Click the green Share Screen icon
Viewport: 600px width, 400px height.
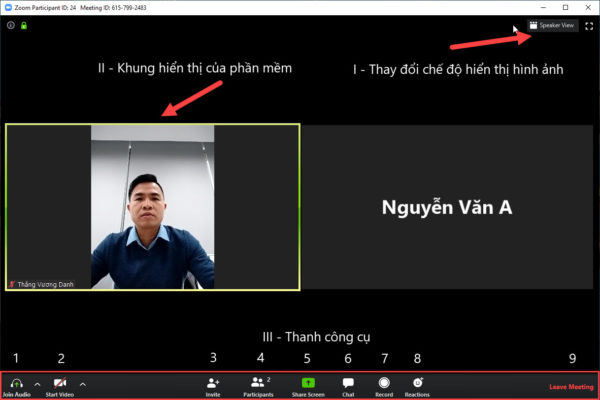(x=308, y=383)
